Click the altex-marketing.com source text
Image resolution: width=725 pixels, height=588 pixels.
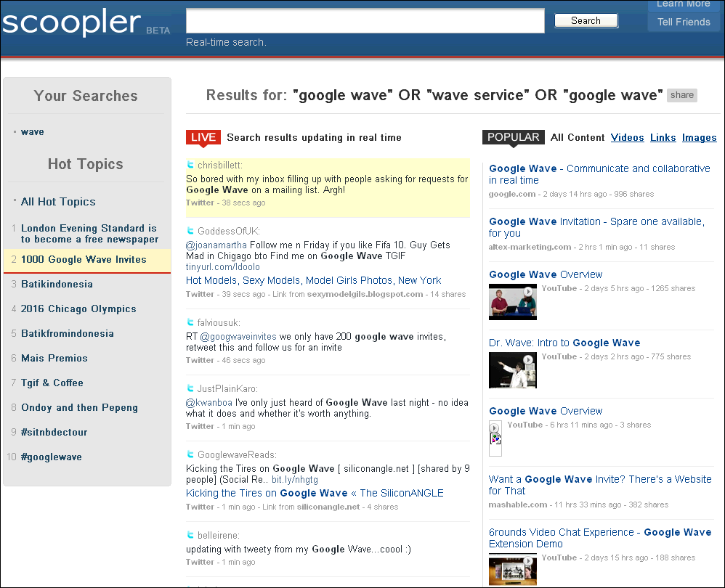point(530,247)
